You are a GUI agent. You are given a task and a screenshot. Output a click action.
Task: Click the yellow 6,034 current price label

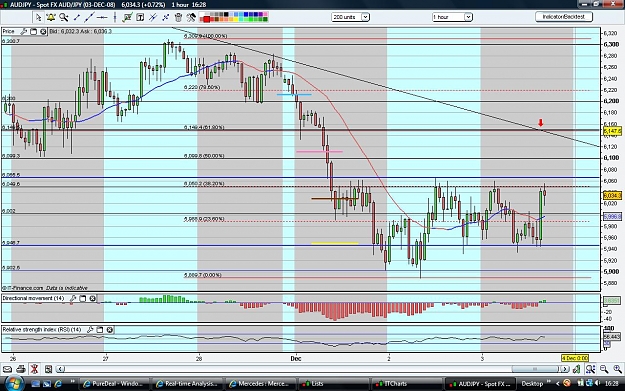612,196
